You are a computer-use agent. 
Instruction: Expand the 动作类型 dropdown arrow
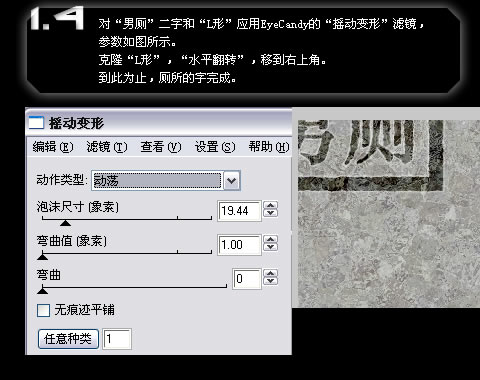click(231, 181)
